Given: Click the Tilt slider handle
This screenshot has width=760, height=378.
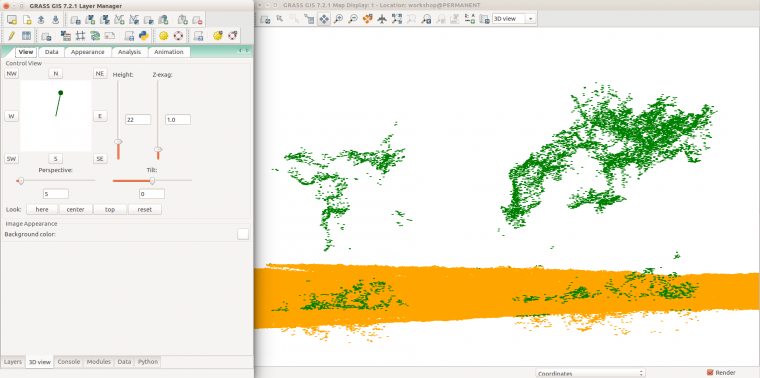Looking at the screenshot, I should (152, 181).
